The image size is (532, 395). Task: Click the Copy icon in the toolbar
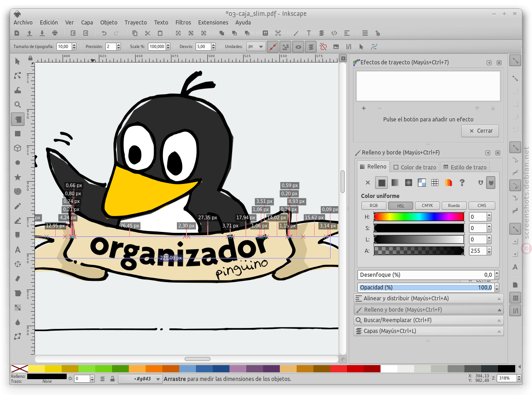(x=135, y=33)
